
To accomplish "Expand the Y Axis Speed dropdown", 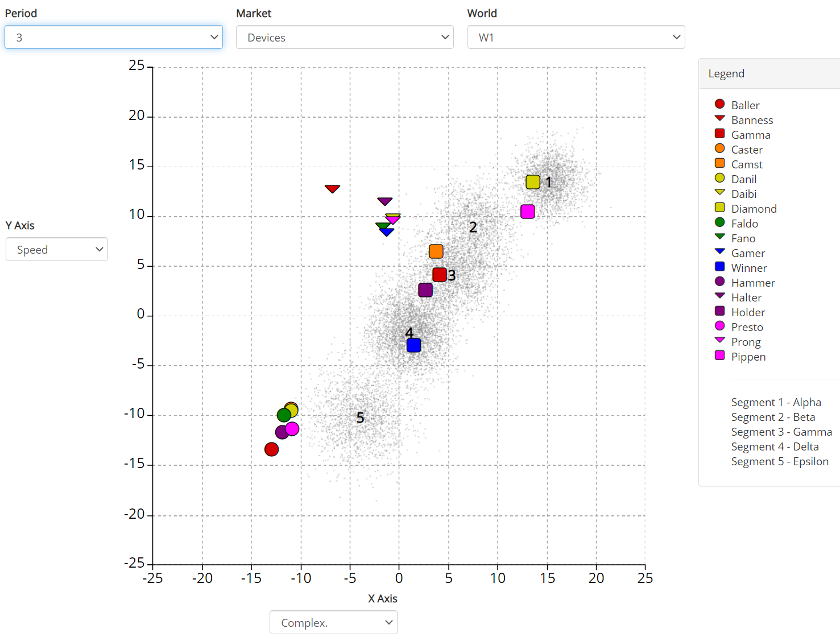I will (57, 249).
